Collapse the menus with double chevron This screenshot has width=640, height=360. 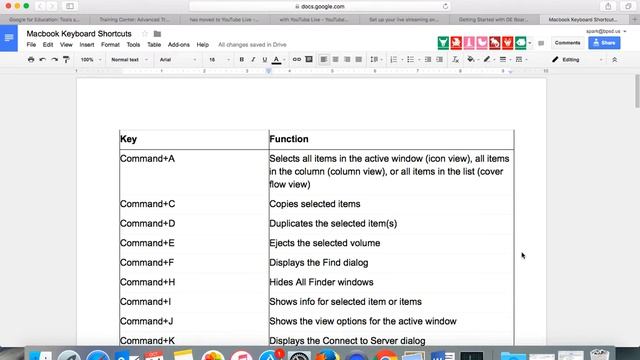click(x=615, y=60)
